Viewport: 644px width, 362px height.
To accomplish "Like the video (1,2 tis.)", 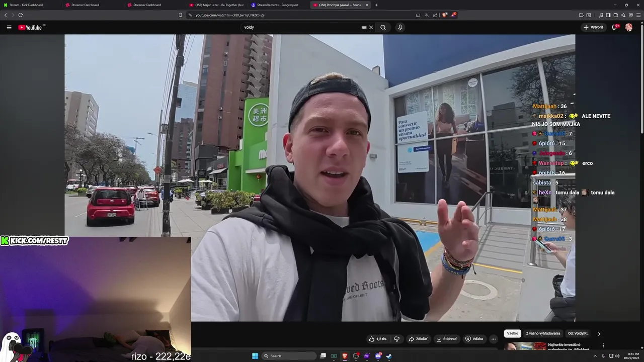I will (x=377, y=339).
